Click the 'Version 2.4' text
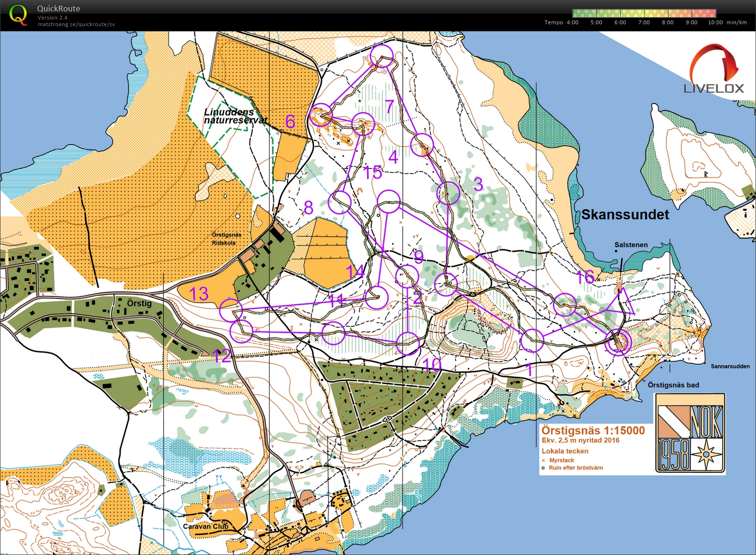This screenshot has width=756, height=555. (x=52, y=18)
